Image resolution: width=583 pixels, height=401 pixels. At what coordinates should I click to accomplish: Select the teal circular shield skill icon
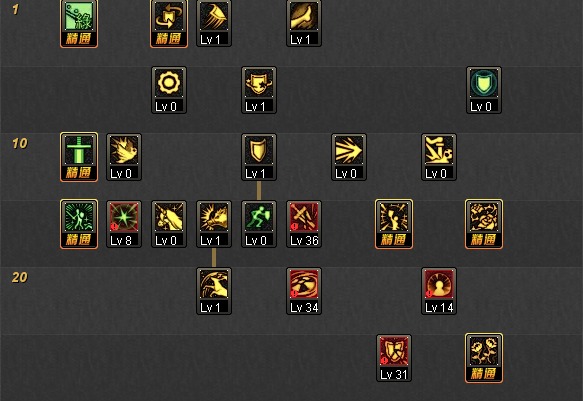pyautogui.click(x=484, y=90)
